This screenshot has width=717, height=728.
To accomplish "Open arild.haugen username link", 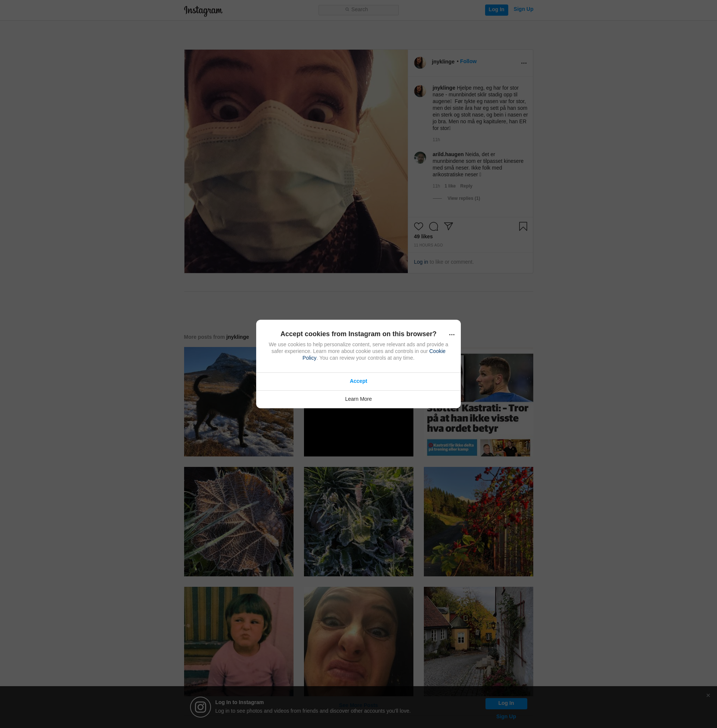I will point(448,154).
